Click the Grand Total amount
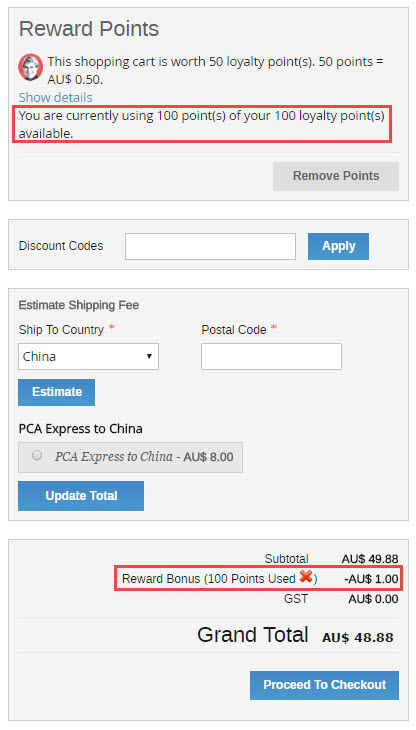The image size is (416, 730). [357, 637]
